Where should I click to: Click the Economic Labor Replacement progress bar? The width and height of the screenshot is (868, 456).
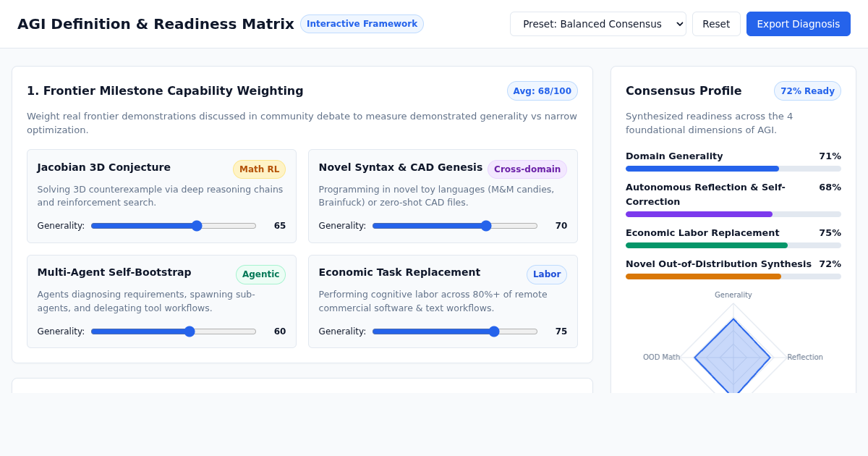point(733,245)
